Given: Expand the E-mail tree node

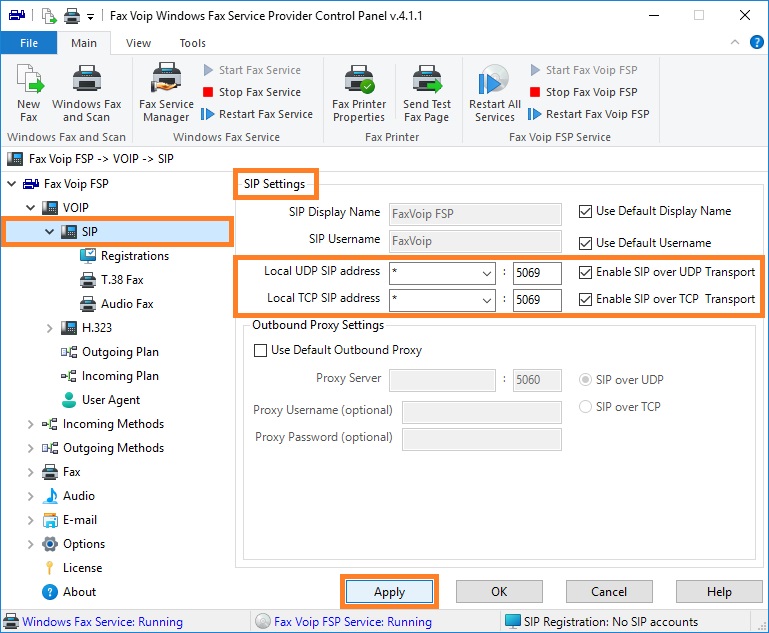Looking at the screenshot, I should click(x=30, y=520).
